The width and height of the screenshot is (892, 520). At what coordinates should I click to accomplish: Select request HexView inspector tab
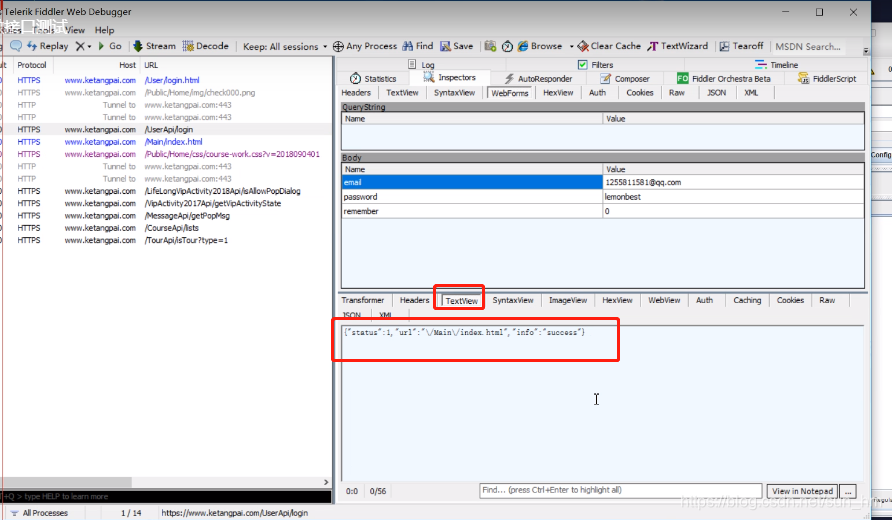558,93
